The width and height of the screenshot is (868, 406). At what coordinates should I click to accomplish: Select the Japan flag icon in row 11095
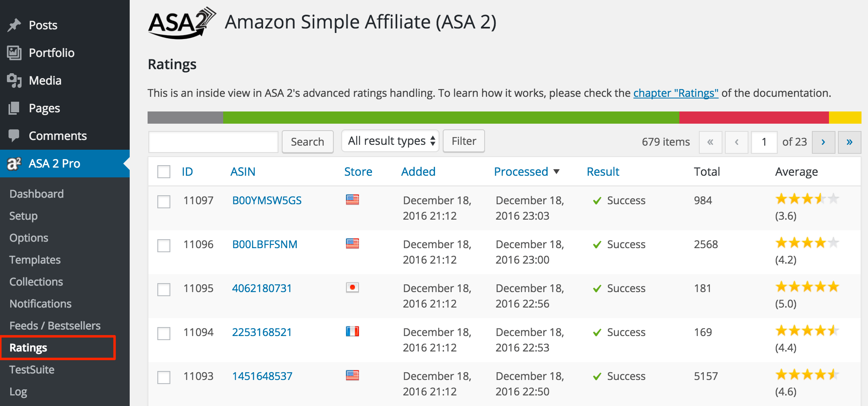[352, 287]
